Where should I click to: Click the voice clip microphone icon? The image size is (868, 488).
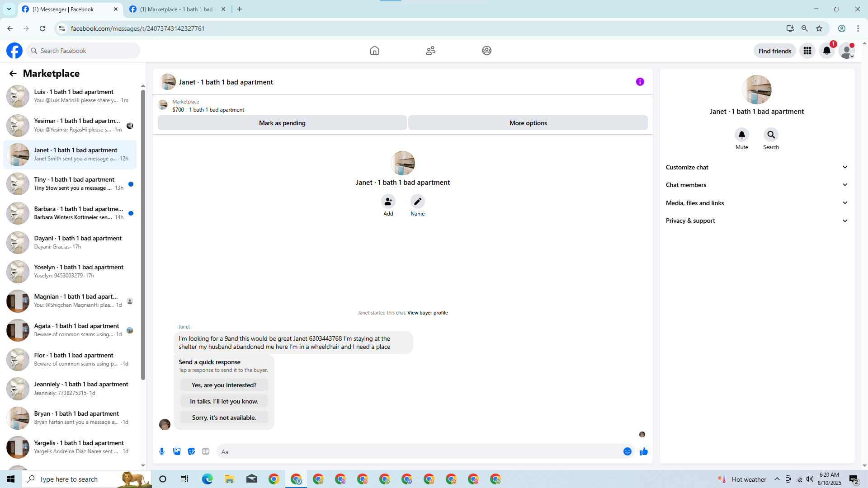(162, 451)
